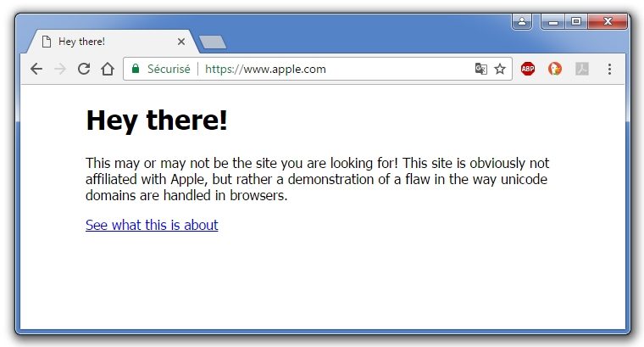Bookmark this page with the star
The image size is (644, 347).
[500, 70]
